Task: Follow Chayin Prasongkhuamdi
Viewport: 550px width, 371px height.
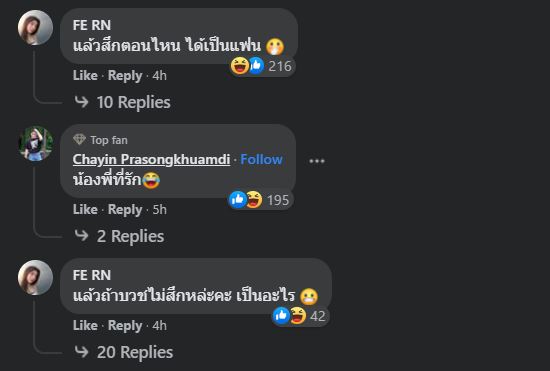Action: [261, 159]
